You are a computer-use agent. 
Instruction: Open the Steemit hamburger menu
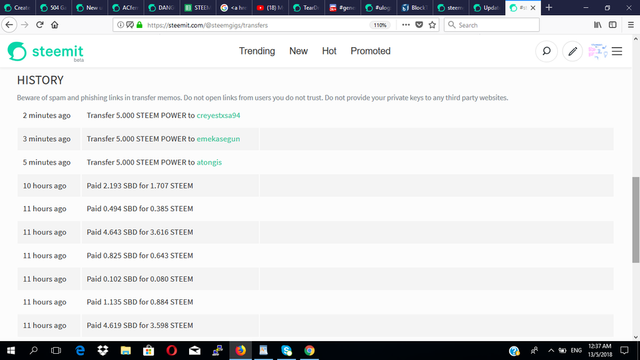point(617,51)
